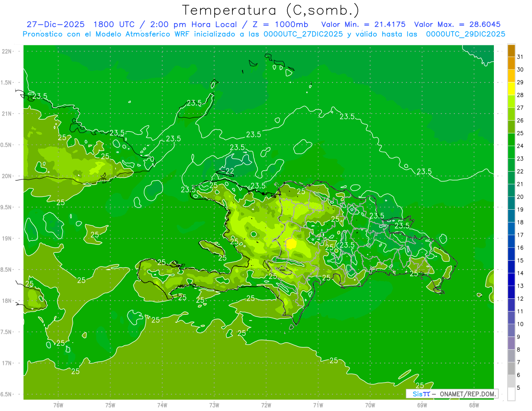Click the "0000UTC_29DIC2025" validity text
This screenshot has width=532, height=411.
(465, 34)
